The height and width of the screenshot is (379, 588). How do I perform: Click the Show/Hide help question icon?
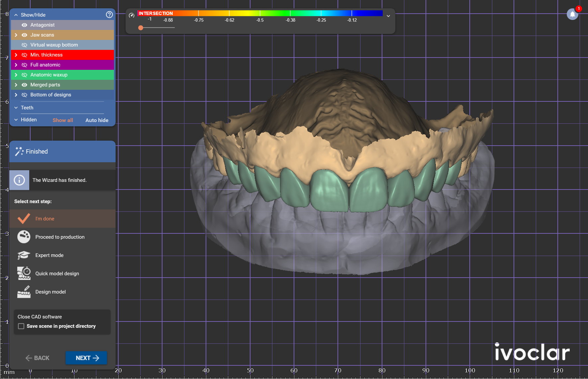pos(109,15)
